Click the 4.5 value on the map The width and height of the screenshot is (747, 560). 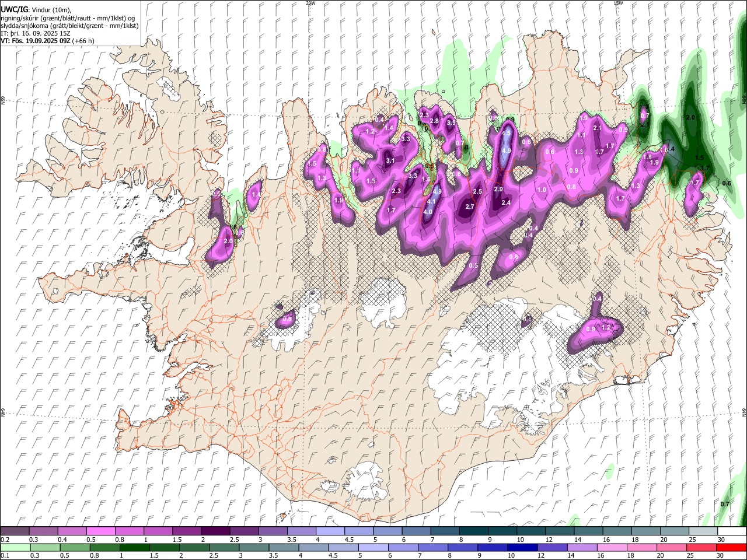pyautogui.click(x=507, y=133)
